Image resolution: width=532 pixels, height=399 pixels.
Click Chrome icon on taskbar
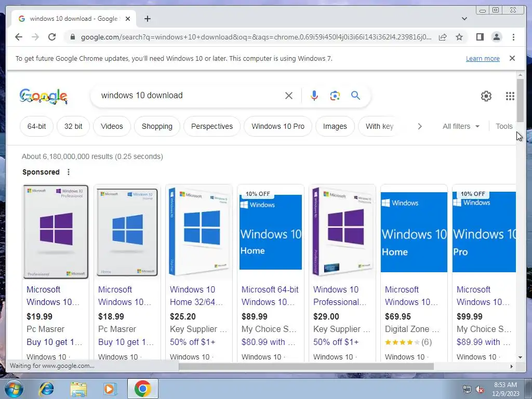pyautogui.click(x=142, y=389)
